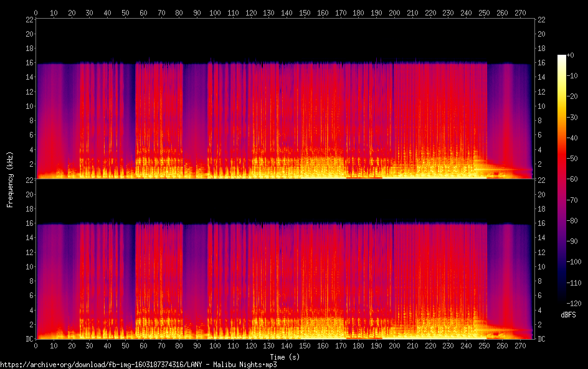588x369 pixels.
Task: Click "16" on the upper channel's left frequency axis
Action: coord(29,63)
